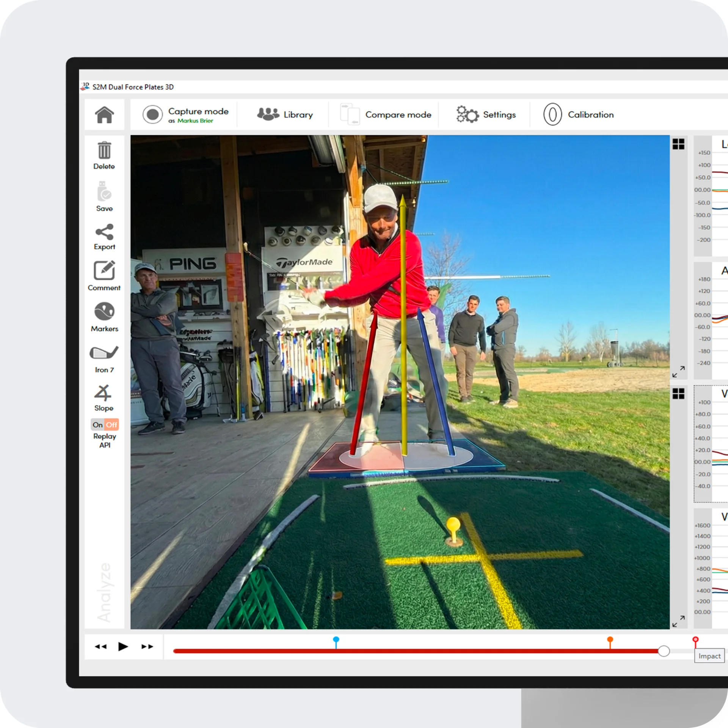Viewport: 728px width, 728px height.
Task: Switch to Compare mode
Action: (386, 115)
